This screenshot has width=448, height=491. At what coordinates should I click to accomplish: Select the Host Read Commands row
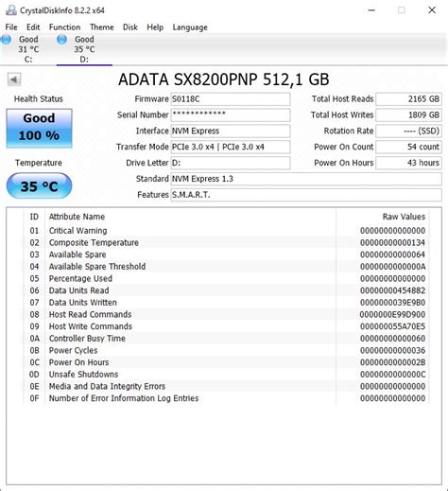point(226,314)
